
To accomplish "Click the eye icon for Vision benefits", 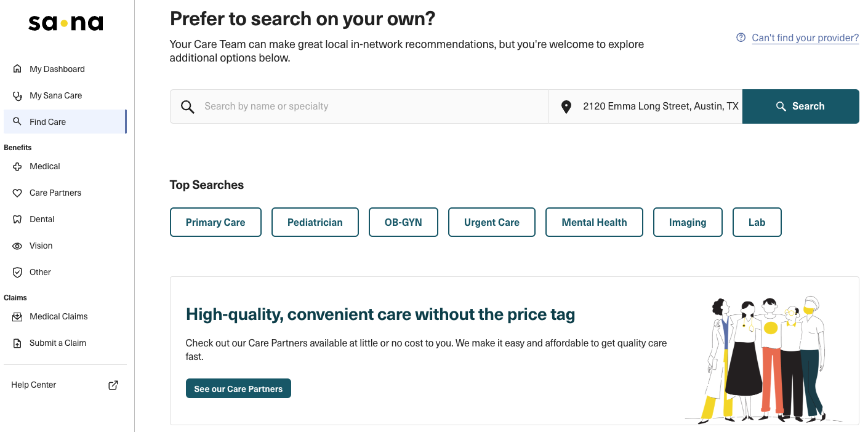I will pyautogui.click(x=17, y=246).
